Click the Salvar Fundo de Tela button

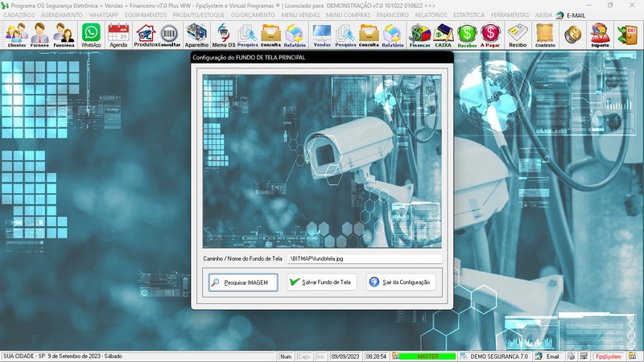tap(321, 282)
